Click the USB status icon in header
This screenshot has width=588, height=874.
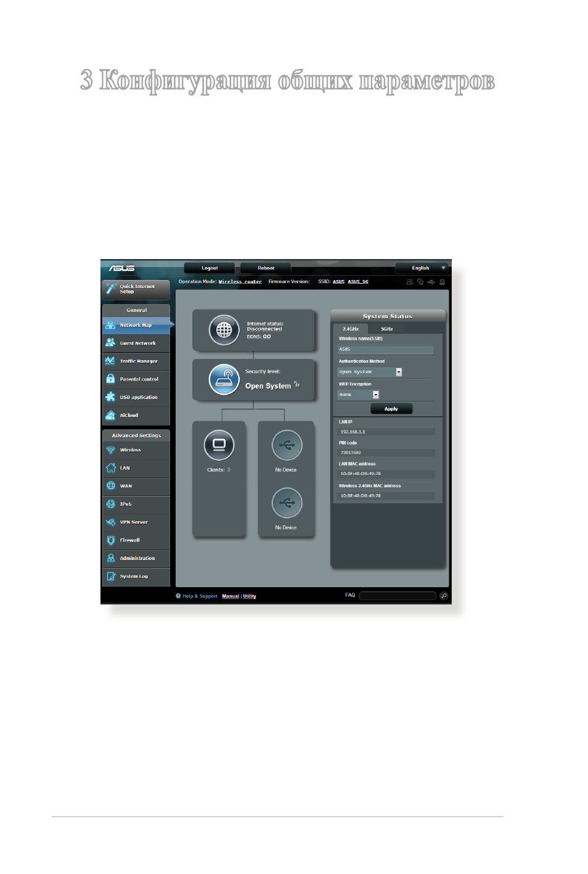click(x=431, y=282)
